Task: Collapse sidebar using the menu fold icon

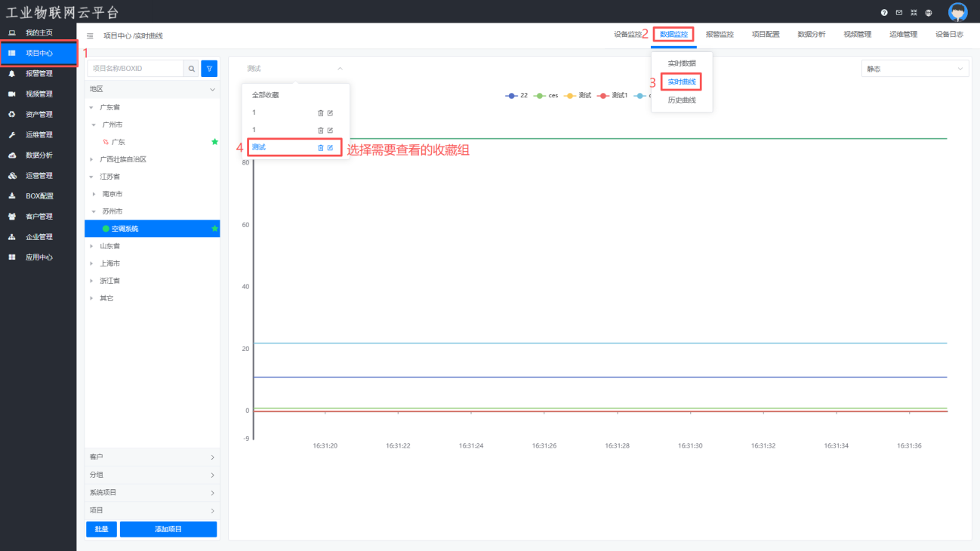Action: (91, 35)
